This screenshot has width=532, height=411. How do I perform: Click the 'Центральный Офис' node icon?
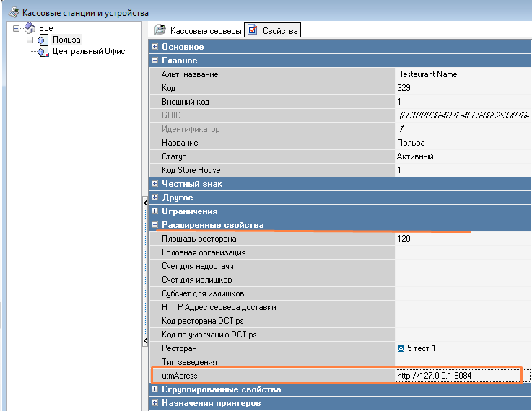point(42,51)
